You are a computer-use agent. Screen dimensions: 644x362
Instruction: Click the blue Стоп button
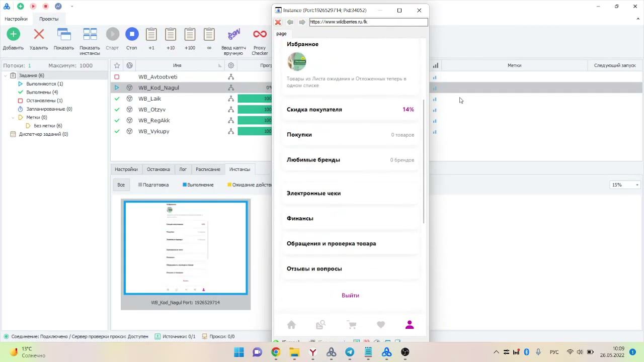(132, 34)
